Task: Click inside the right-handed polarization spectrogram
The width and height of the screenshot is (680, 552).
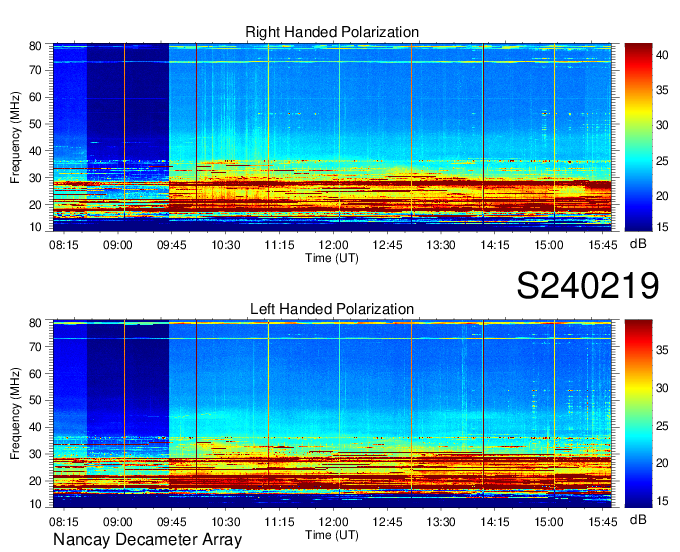Action: (x=332, y=137)
